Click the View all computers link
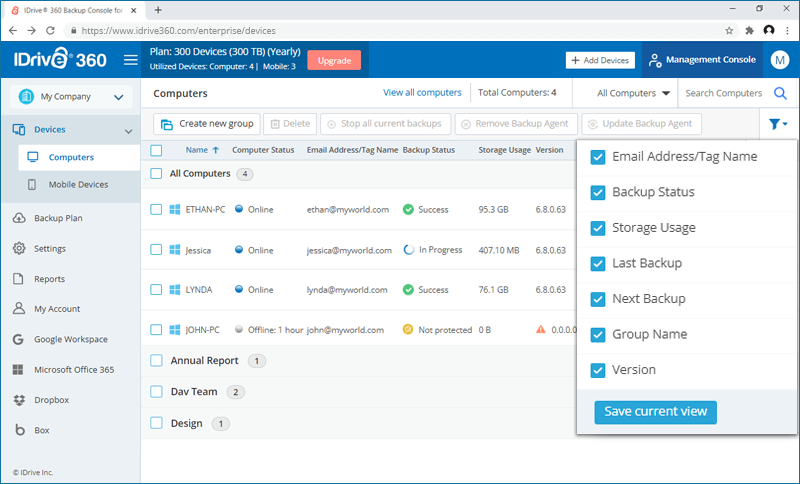The height and width of the screenshot is (484, 800). point(421,93)
